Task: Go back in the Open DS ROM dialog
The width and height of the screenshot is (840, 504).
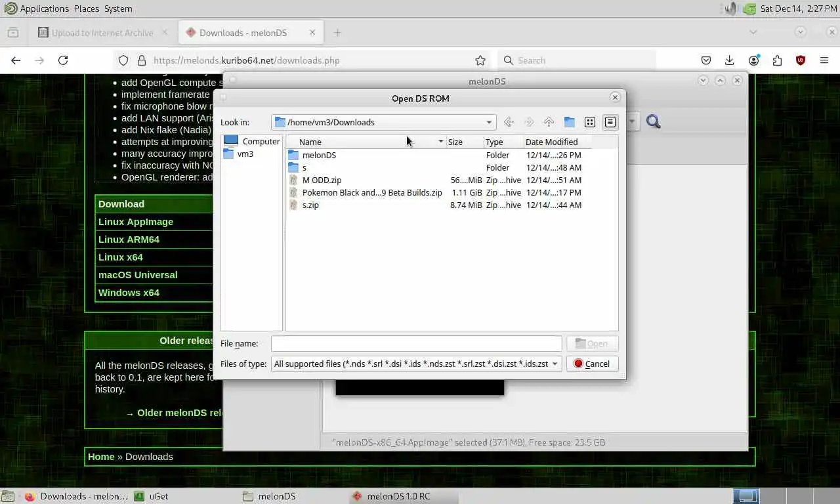Action: pyautogui.click(x=509, y=122)
